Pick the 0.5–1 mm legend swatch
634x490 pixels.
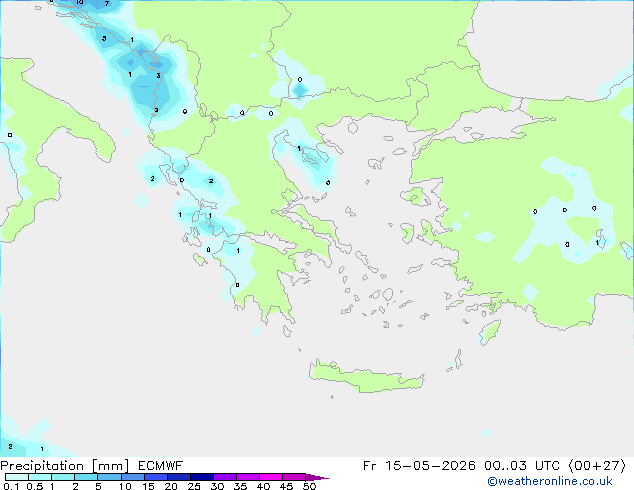(40, 477)
